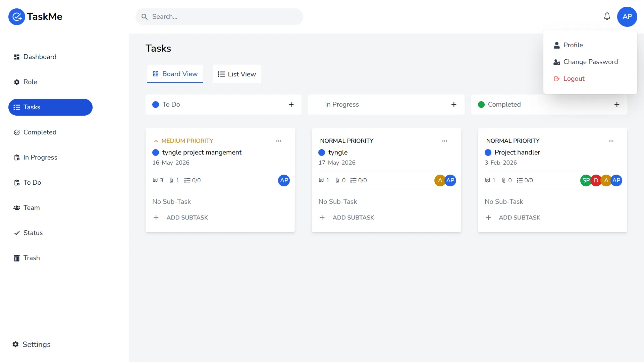Open options menu on tyngle project mangement card
644x362 pixels.
[x=278, y=141]
